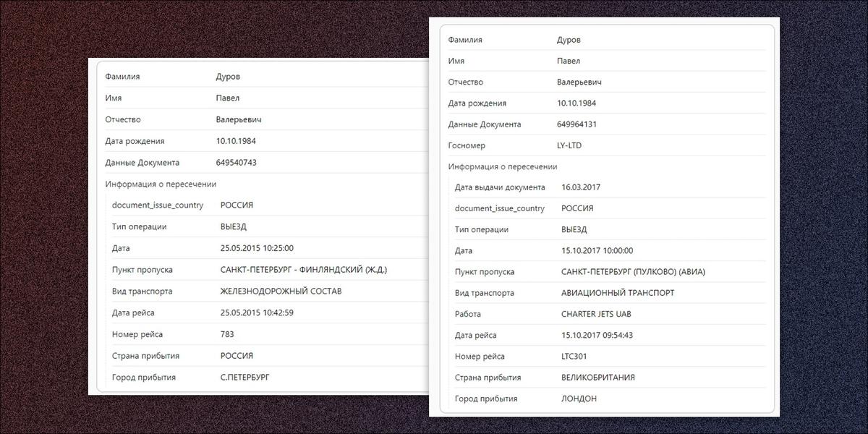The image size is (868, 434).
Task: Click the arrival city ЛОНДОН
Action: tap(579, 399)
